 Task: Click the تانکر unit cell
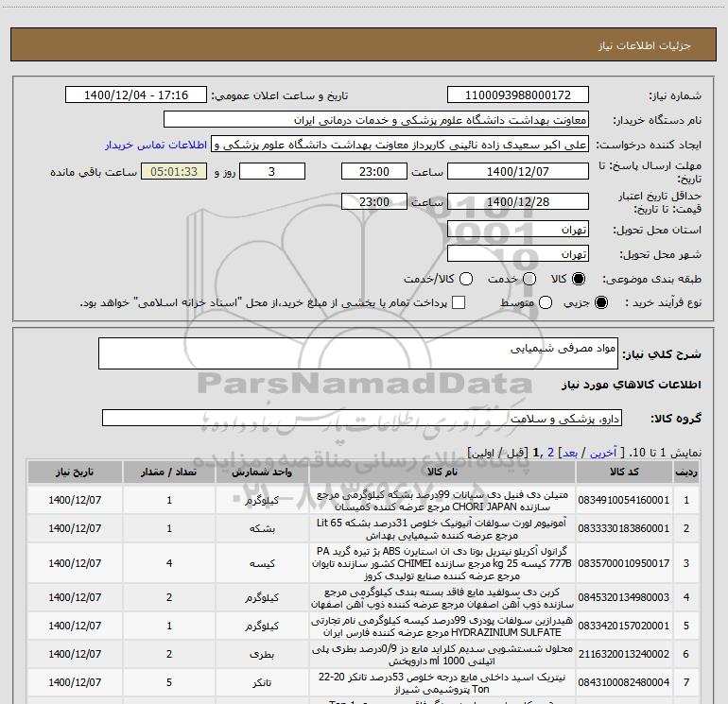[x=262, y=682]
